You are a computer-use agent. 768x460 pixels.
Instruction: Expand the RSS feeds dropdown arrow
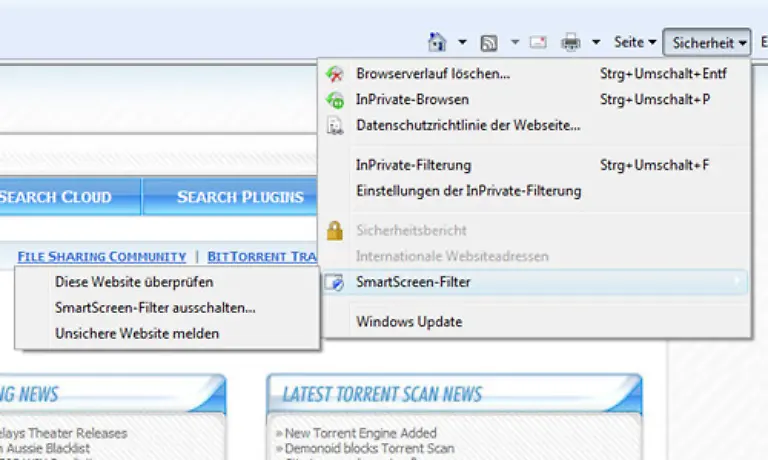coord(515,43)
